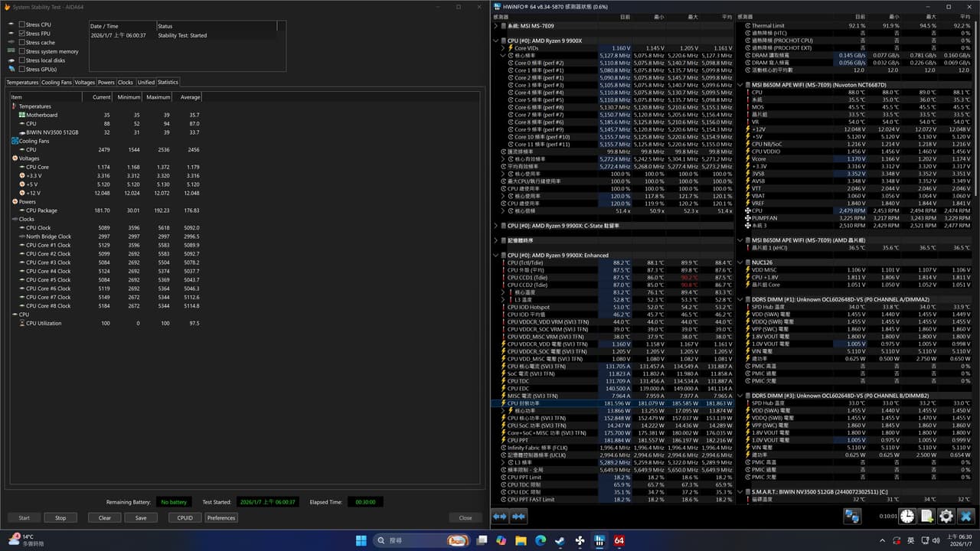Expand the C-State 駐留率 section in HWiNFO
The height and width of the screenshot is (551, 980).
497,226
